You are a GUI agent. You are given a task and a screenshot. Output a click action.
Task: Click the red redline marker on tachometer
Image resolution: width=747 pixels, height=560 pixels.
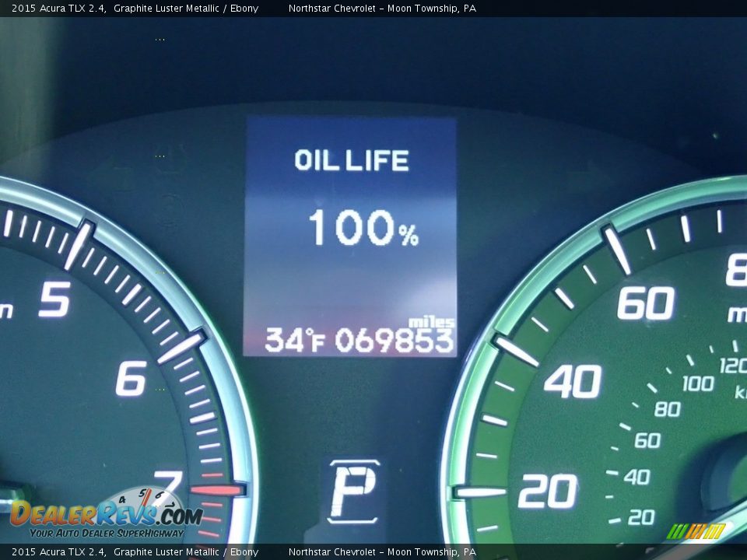tap(218, 490)
